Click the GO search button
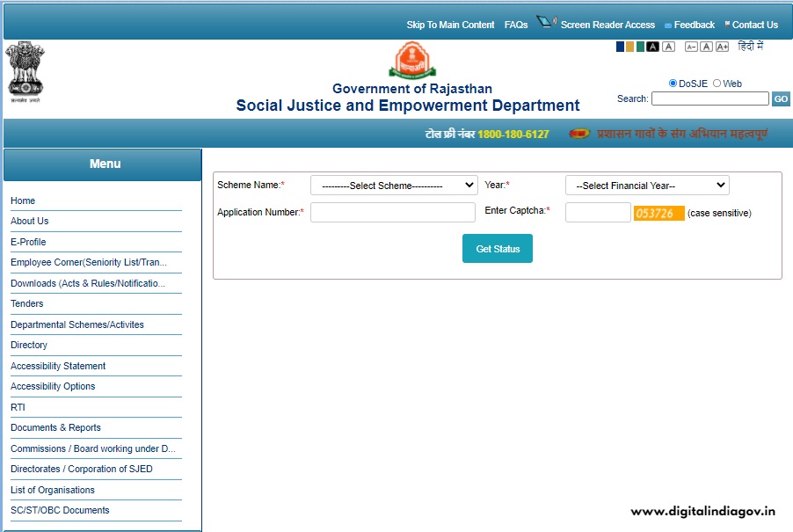This screenshot has height=532, width=793. point(781,99)
